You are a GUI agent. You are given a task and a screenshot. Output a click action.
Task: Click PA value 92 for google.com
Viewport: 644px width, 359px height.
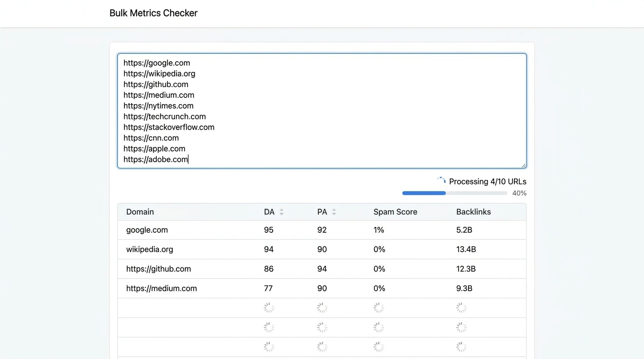pos(322,230)
